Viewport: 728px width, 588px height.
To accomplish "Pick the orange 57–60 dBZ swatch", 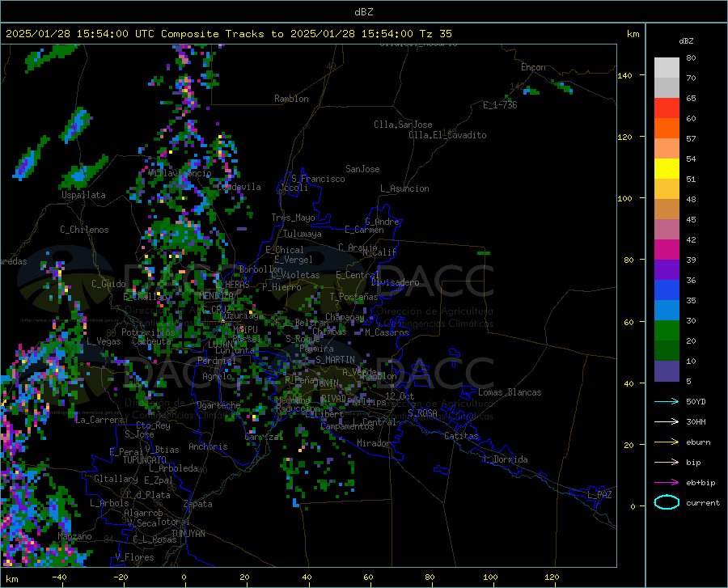I will (x=667, y=129).
